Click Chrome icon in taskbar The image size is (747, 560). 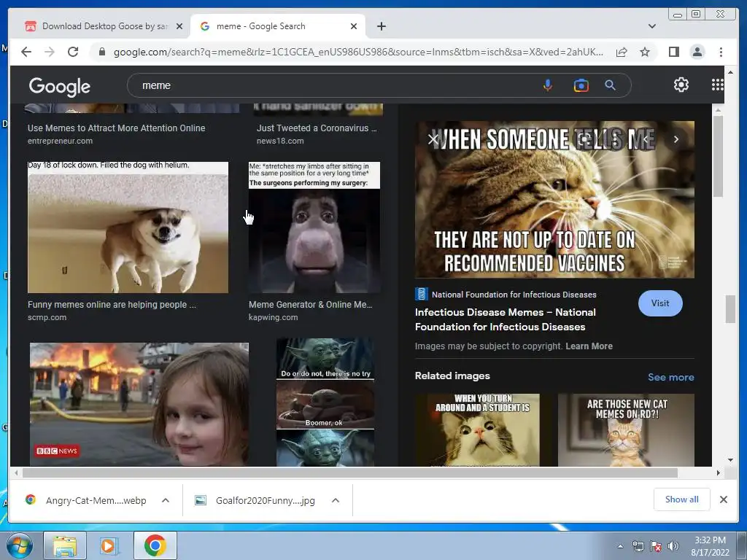tap(155, 545)
